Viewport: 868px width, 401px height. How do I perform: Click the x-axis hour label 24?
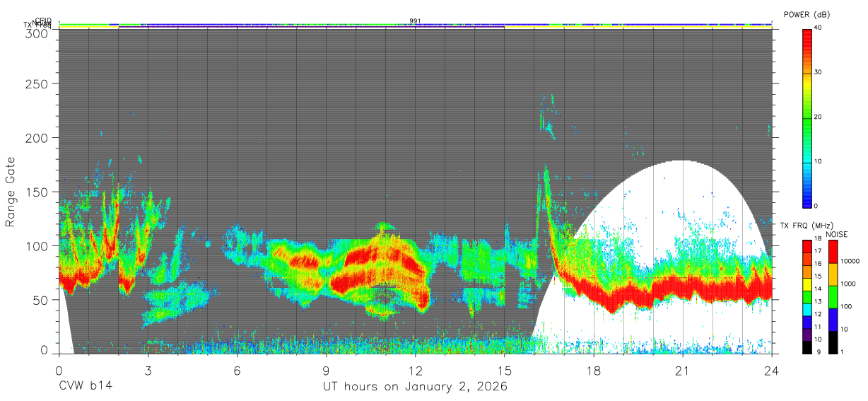coord(772,370)
